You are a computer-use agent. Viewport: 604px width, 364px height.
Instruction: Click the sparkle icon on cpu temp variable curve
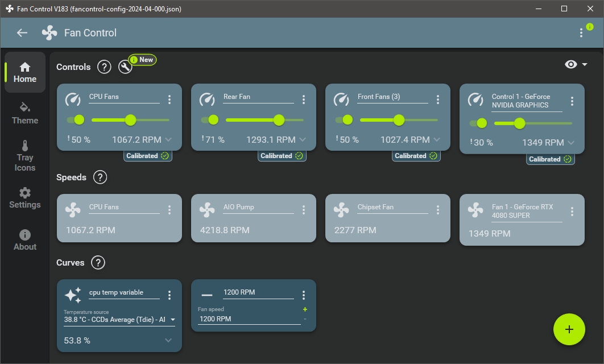point(73,295)
